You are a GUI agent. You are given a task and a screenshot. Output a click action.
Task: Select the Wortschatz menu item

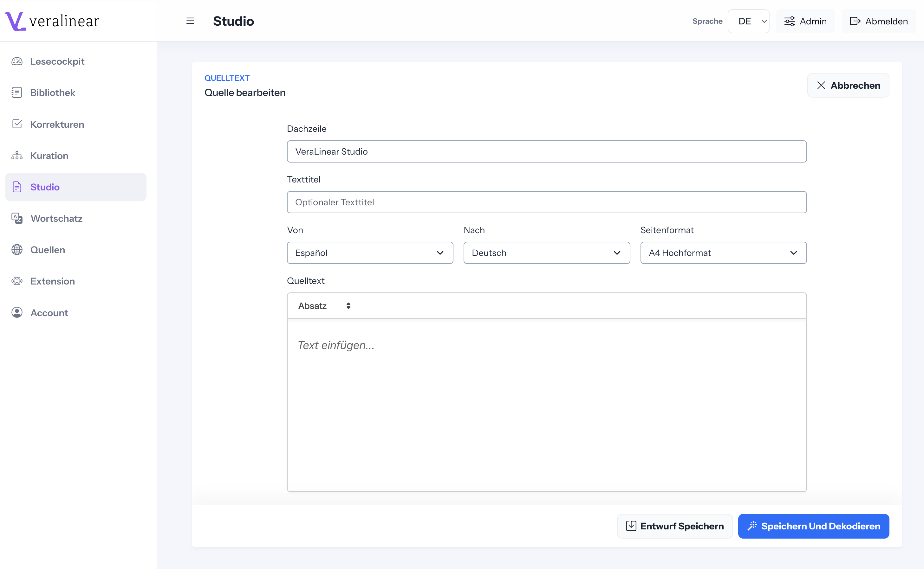point(75,218)
